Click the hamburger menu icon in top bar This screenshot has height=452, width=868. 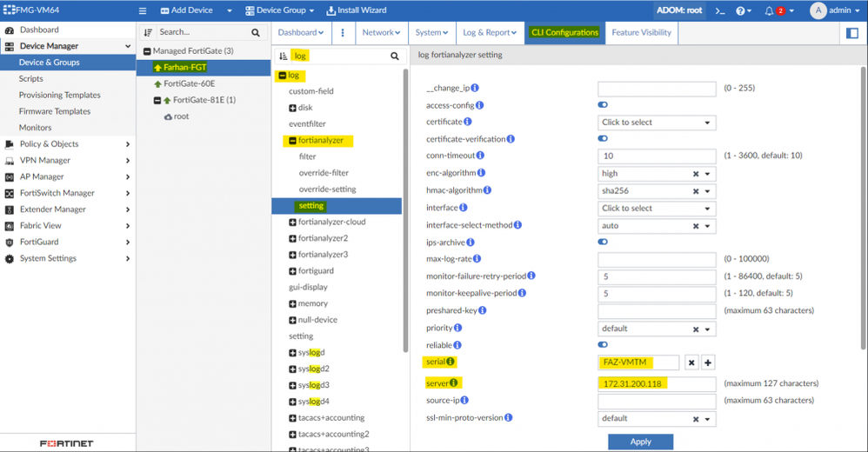tap(143, 10)
